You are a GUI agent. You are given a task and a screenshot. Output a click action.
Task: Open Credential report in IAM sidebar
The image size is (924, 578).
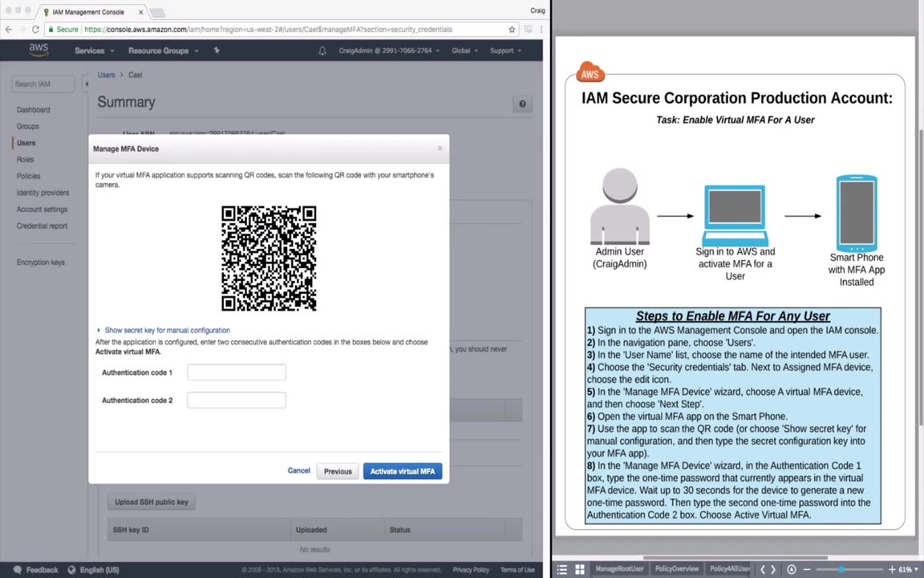pos(42,226)
